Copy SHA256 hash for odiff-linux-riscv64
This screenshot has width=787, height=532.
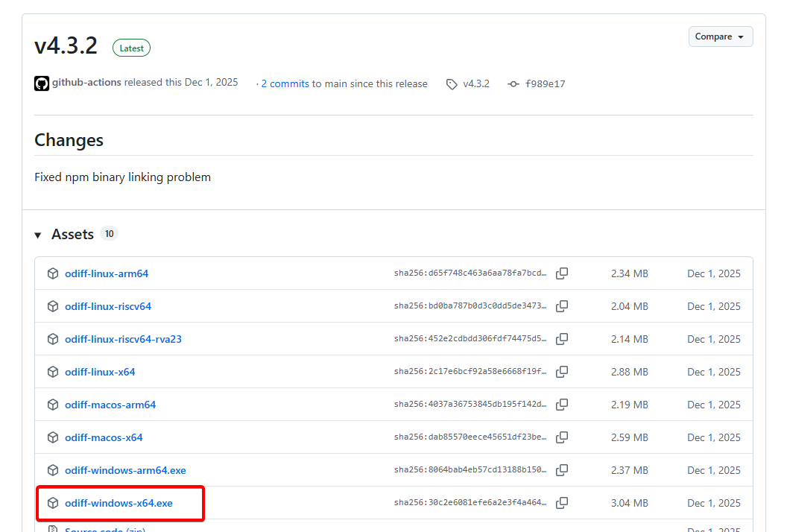(x=562, y=306)
